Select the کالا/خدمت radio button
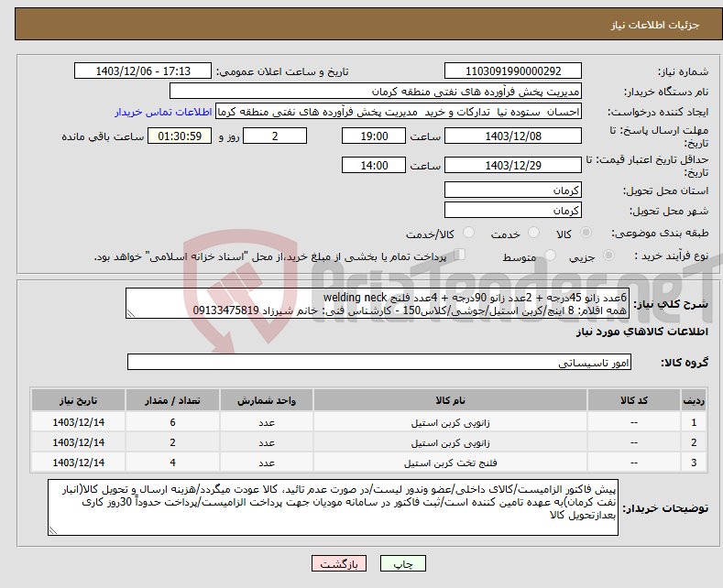 [468, 233]
